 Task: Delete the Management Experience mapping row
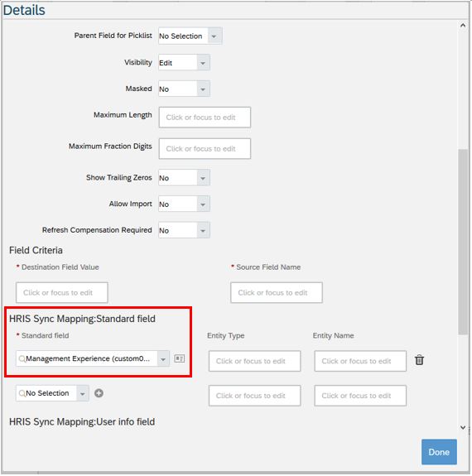point(419,360)
